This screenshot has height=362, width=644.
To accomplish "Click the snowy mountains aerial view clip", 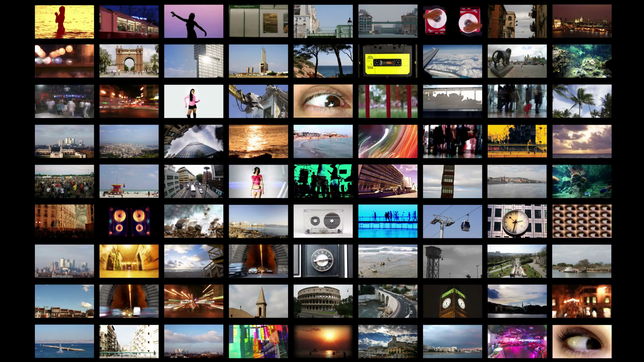I will point(452,61).
